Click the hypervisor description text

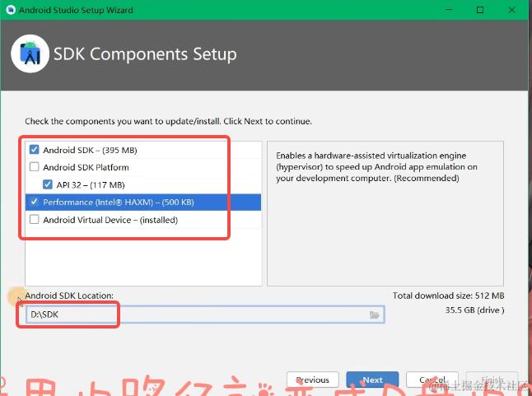(x=376, y=167)
